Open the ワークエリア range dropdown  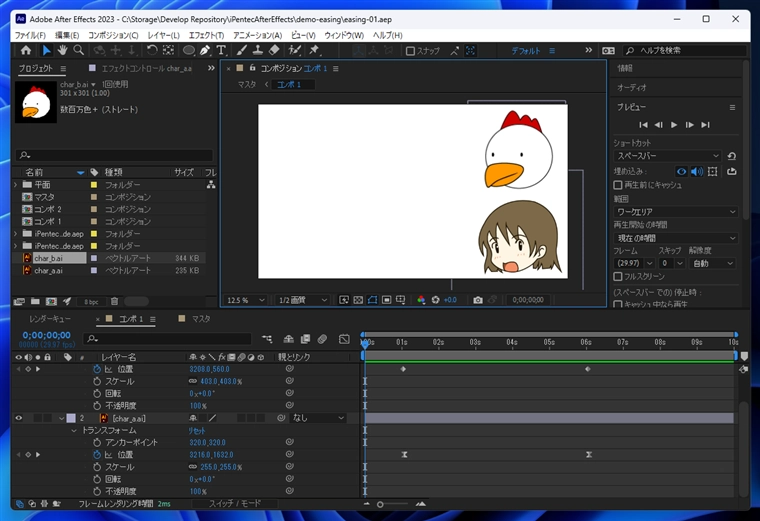click(676, 212)
